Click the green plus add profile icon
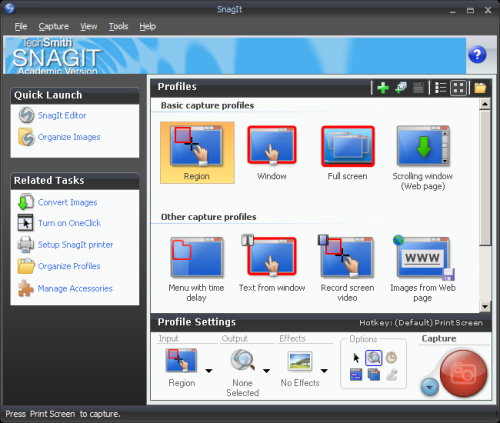Screen dimensions: 500x423 tap(383, 88)
